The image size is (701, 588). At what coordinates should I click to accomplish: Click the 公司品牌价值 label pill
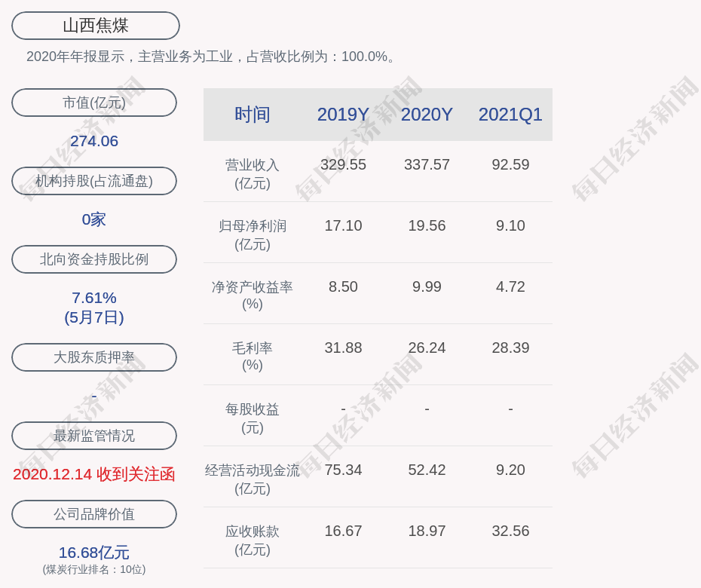coord(94,514)
